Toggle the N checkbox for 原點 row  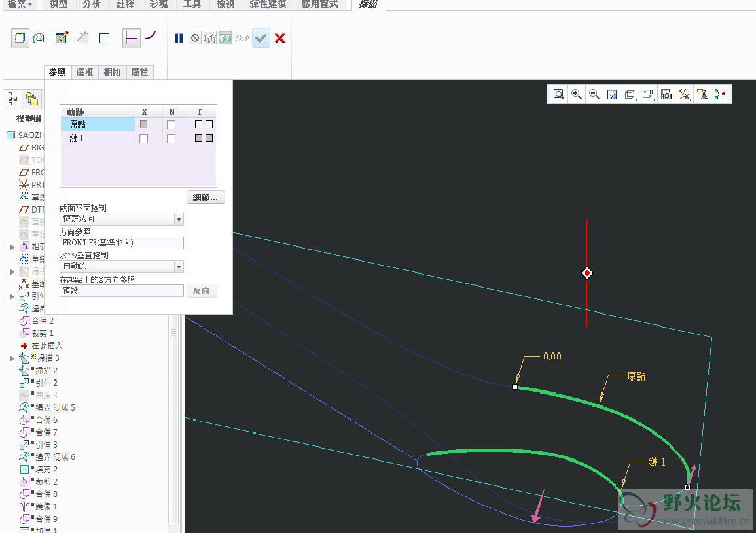click(171, 125)
